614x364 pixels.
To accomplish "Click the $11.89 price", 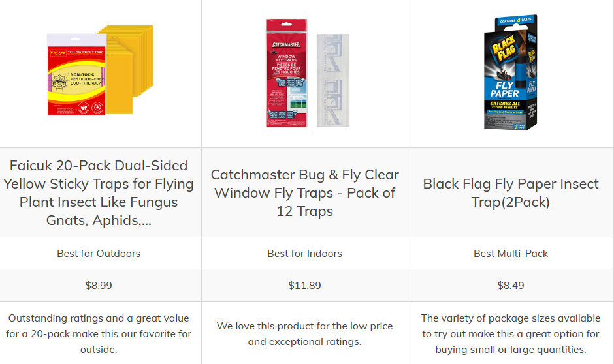I will click(304, 285).
